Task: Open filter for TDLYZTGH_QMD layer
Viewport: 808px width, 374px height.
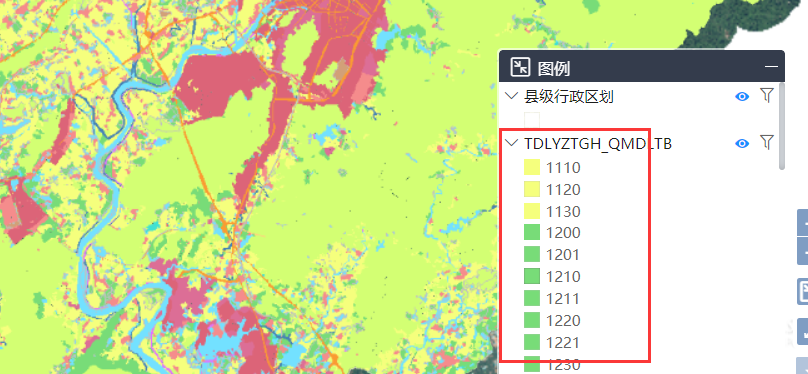Action: pyautogui.click(x=767, y=143)
